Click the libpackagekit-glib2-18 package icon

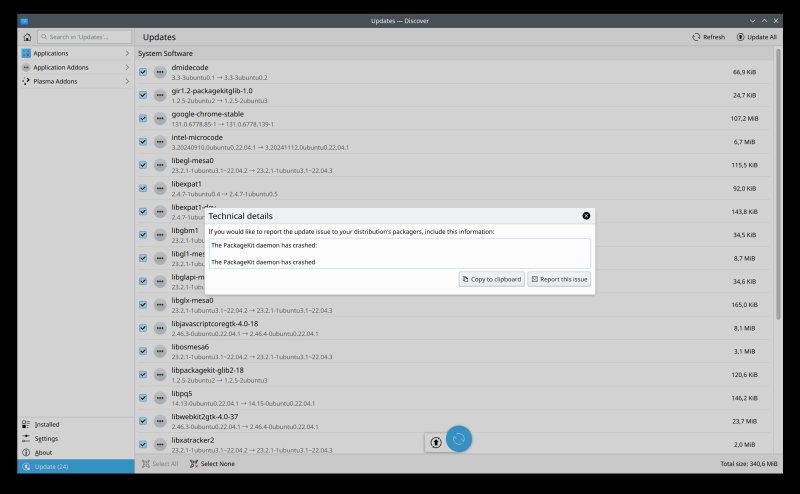tap(160, 375)
